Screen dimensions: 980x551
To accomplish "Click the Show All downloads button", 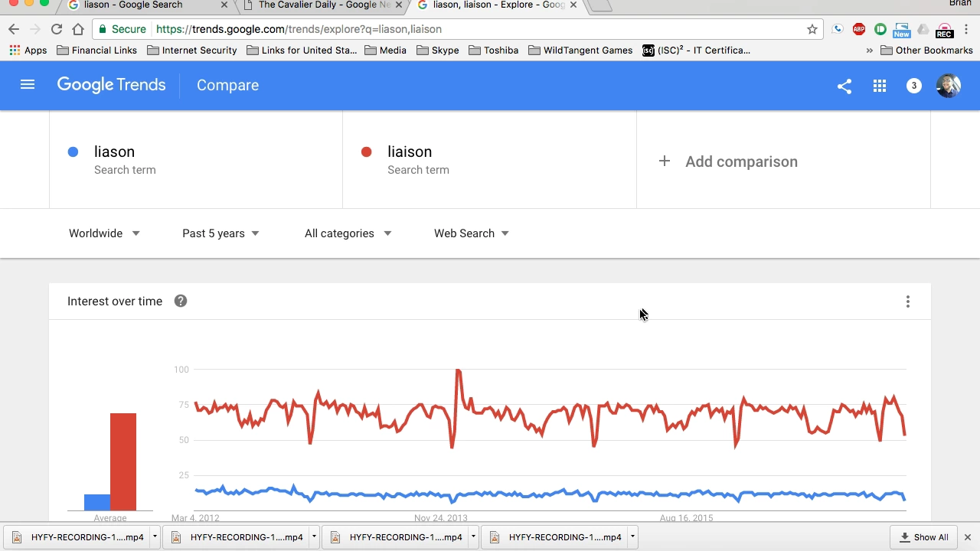I will 924,537.
